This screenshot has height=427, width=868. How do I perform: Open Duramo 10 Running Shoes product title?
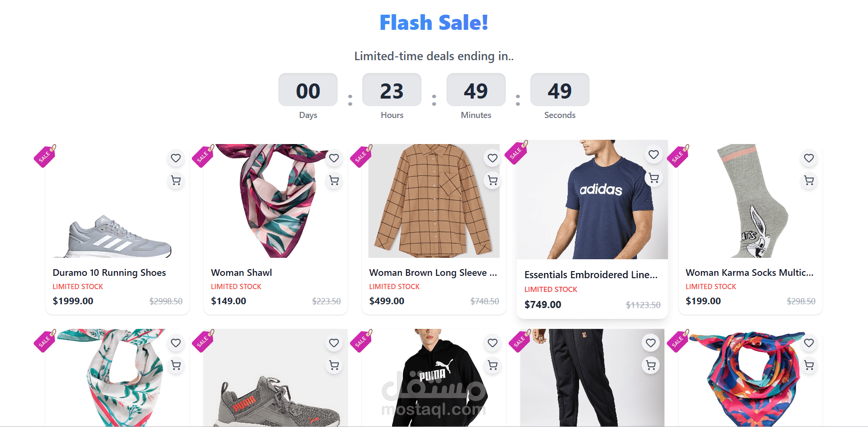pyautogui.click(x=109, y=273)
